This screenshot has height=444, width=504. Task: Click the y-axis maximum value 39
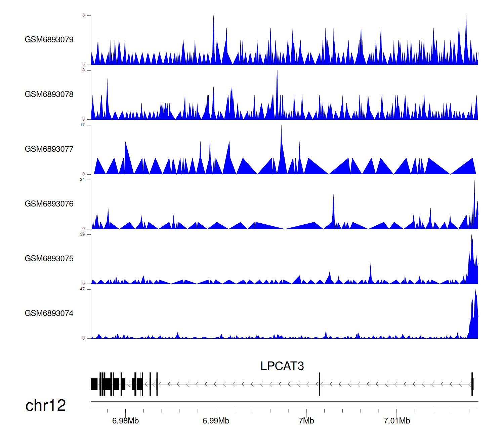click(x=82, y=234)
